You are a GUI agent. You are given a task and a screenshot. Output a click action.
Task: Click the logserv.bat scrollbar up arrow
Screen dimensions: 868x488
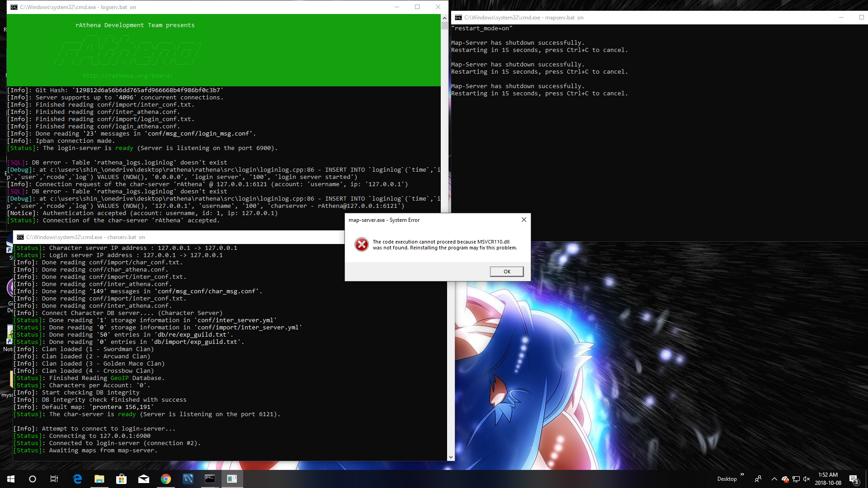(x=444, y=18)
